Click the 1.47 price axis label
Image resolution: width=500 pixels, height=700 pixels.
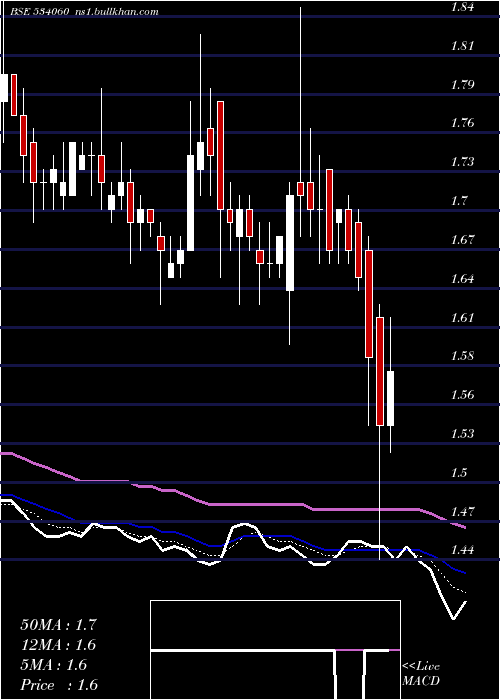pos(462,511)
